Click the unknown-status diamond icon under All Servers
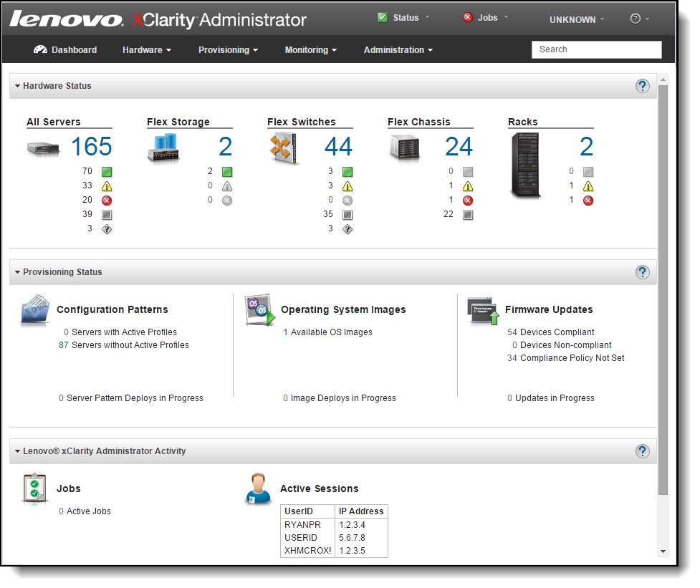This screenshot has height=588, width=700. pyautogui.click(x=107, y=229)
